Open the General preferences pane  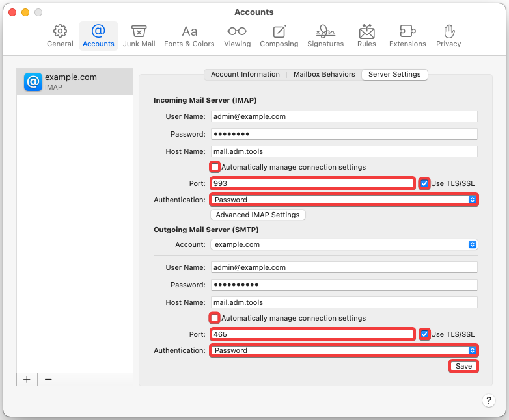60,36
